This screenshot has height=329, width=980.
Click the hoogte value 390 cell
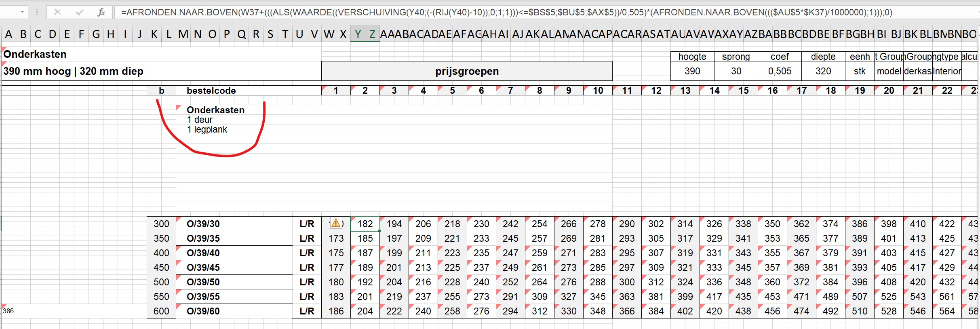[x=692, y=71]
